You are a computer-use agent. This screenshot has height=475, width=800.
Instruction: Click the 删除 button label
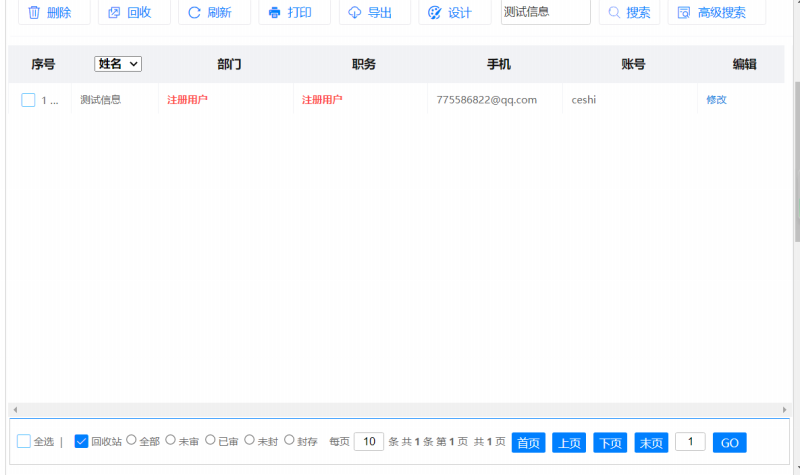click(x=59, y=12)
